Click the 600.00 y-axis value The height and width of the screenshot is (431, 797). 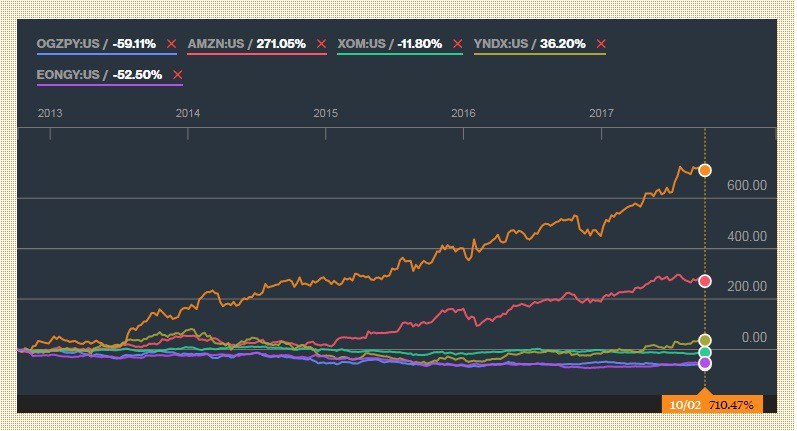coord(747,186)
